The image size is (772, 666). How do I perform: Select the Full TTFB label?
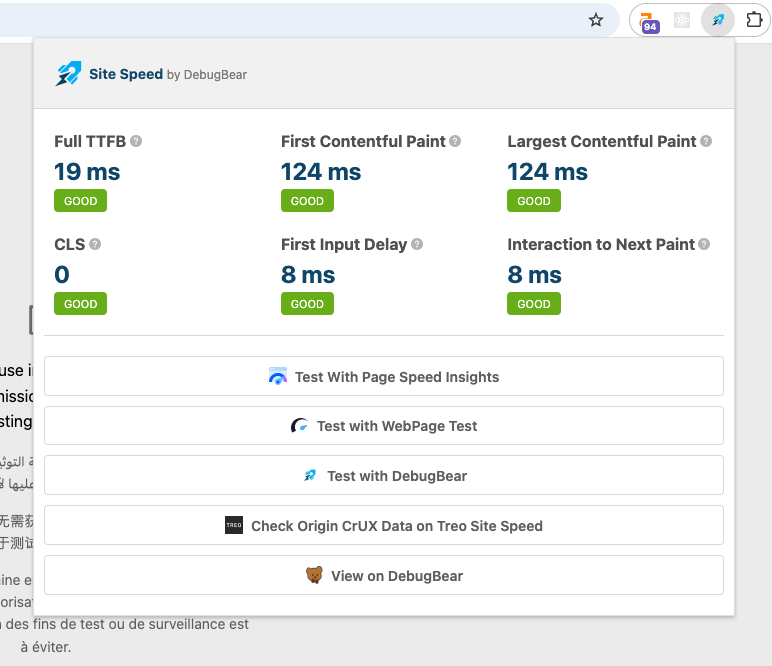coord(90,141)
